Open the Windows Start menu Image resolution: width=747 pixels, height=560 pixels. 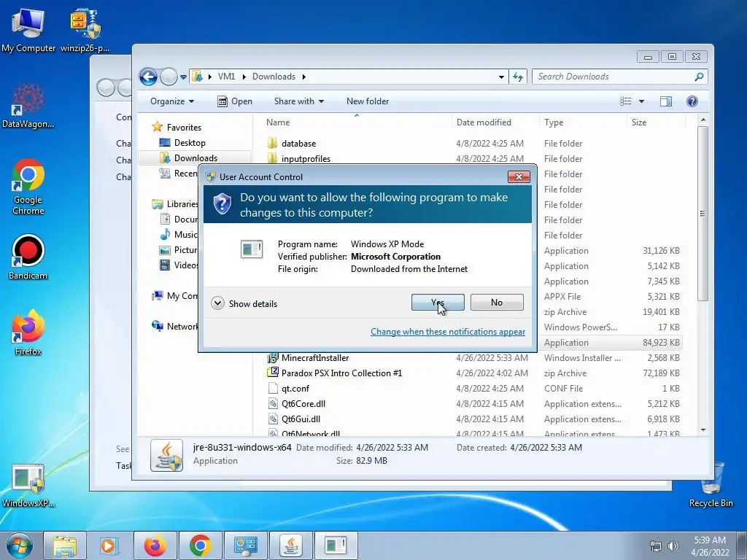(20, 545)
